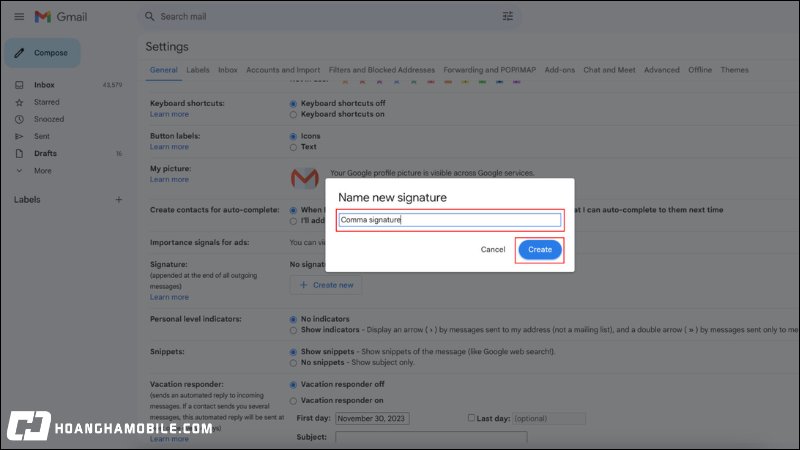Click the Starred star icon
The height and width of the screenshot is (450, 800).
(19, 102)
